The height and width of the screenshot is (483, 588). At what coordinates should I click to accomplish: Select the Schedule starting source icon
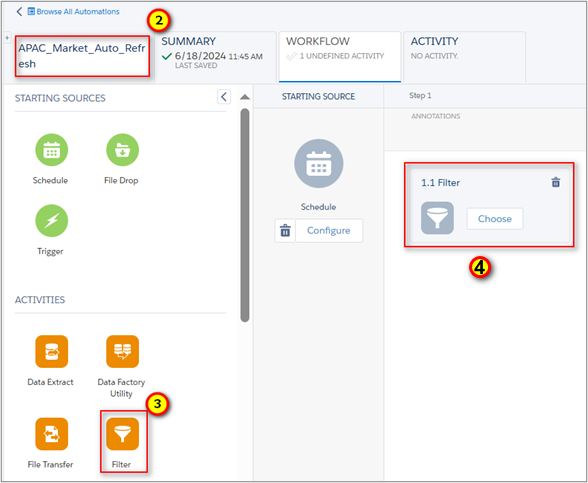coord(51,150)
